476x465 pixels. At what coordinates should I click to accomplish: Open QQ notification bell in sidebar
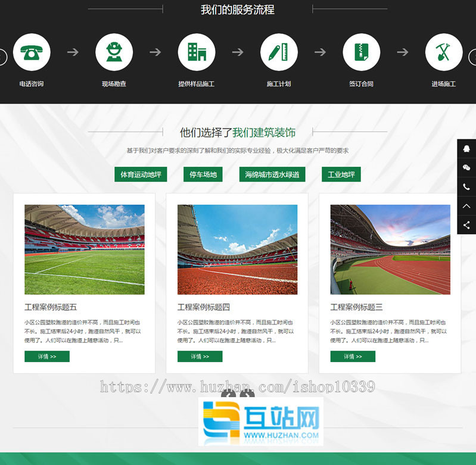pyautogui.click(x=466, y=148)
